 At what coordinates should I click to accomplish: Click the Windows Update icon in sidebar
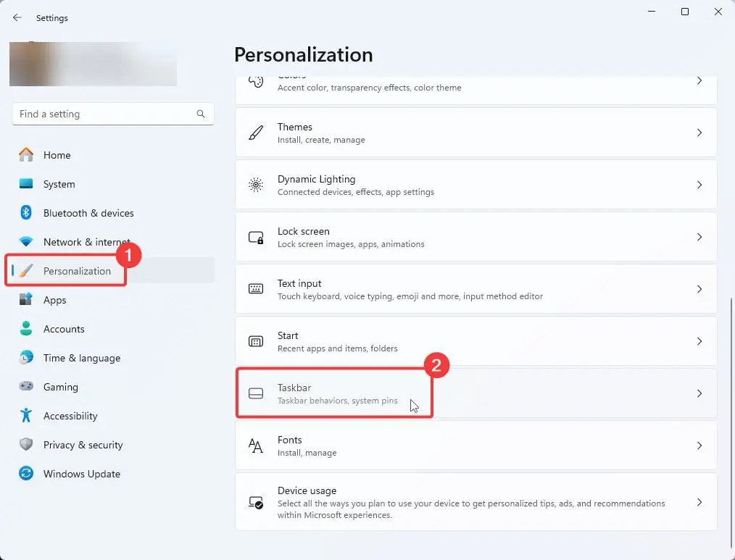26,474
